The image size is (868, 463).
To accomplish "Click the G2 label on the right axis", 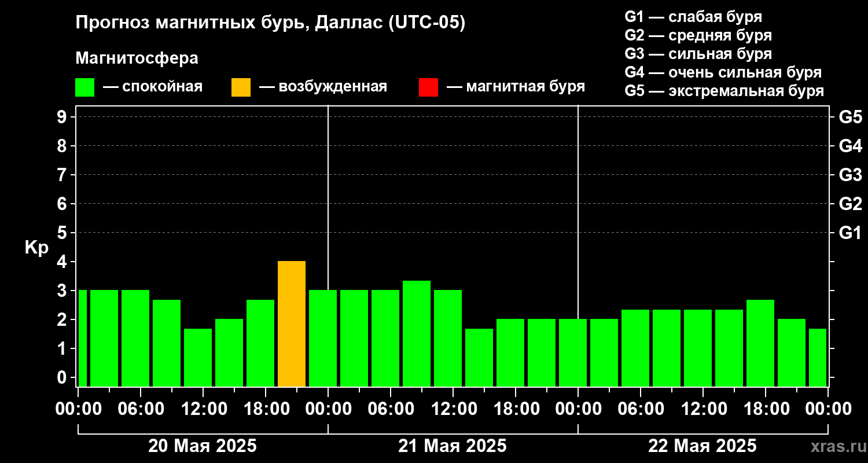I will [x=850, y=204].
